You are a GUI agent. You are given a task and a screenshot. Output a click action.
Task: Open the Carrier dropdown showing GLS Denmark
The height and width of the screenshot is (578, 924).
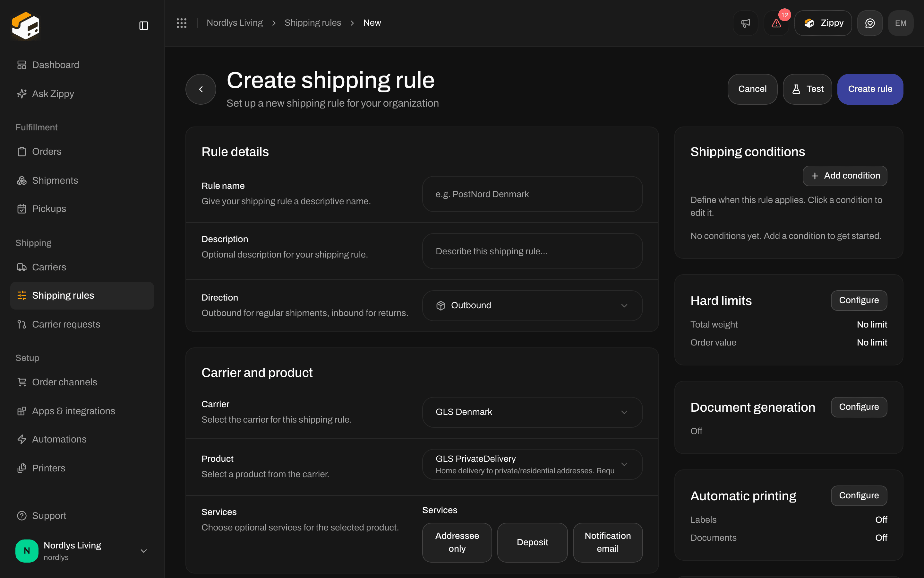coord(532,412)
